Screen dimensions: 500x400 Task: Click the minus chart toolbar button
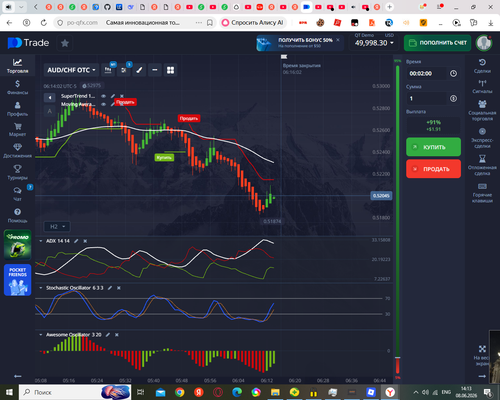pos(155,70)
